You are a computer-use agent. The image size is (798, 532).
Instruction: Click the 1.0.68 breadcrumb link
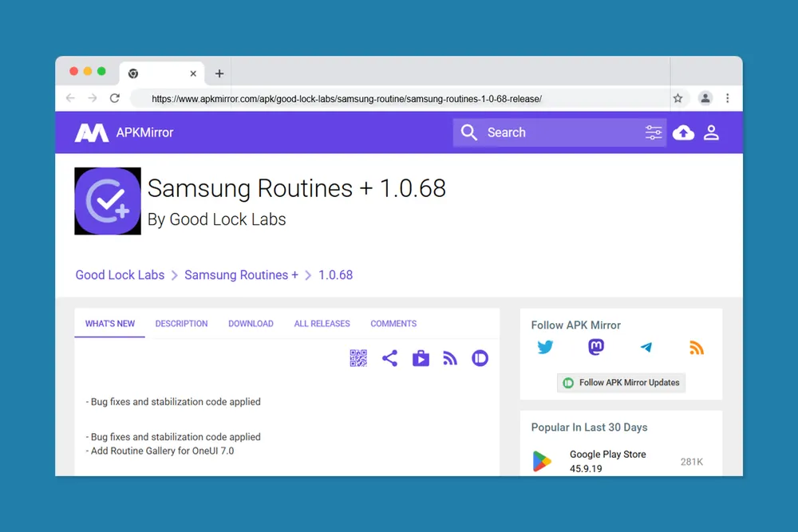pos(335,275)
